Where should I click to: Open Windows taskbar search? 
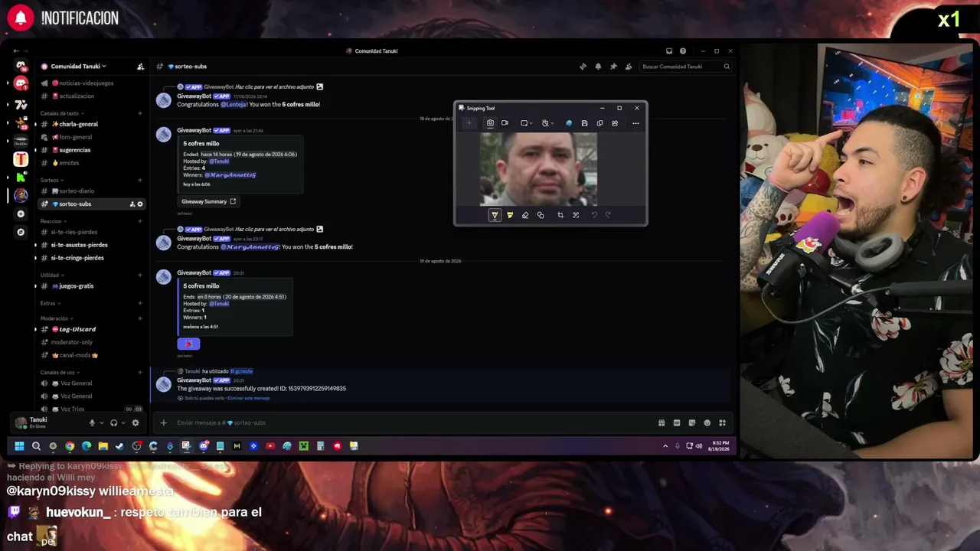(x=36, y=446)
